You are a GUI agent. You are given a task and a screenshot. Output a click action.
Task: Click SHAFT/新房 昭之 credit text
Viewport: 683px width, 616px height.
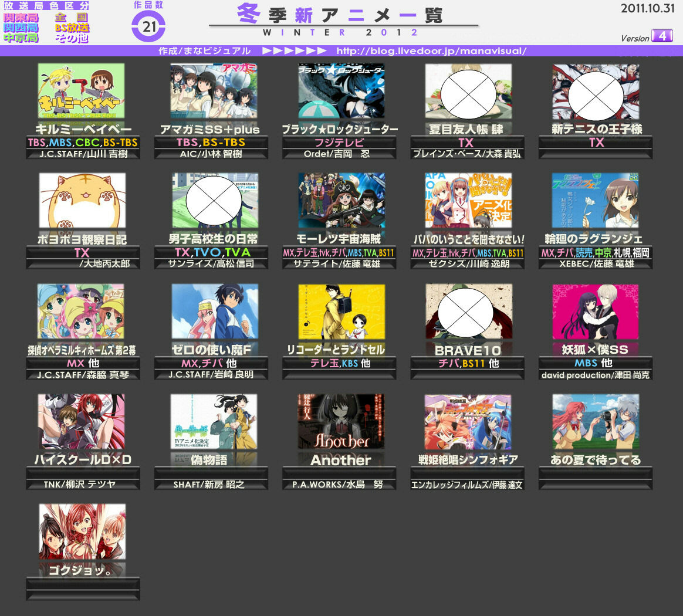coord(209,485)
